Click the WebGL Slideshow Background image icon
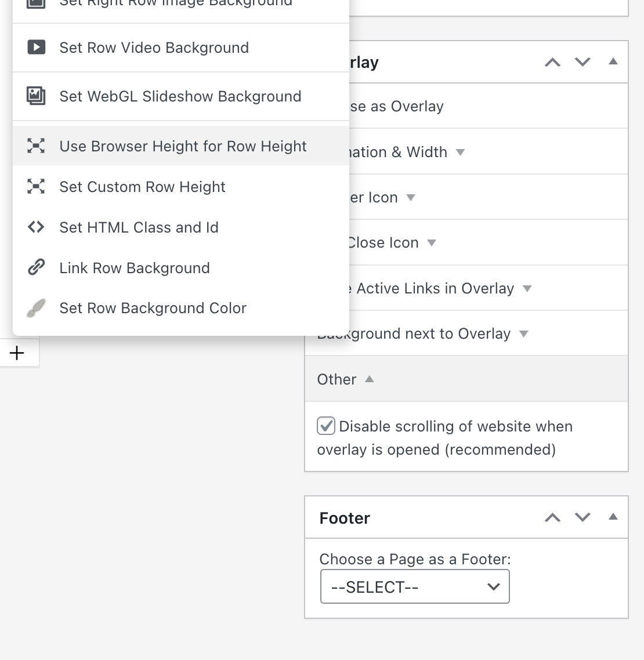The width and height of the screenshot is (644, 660). pos(36,96)
